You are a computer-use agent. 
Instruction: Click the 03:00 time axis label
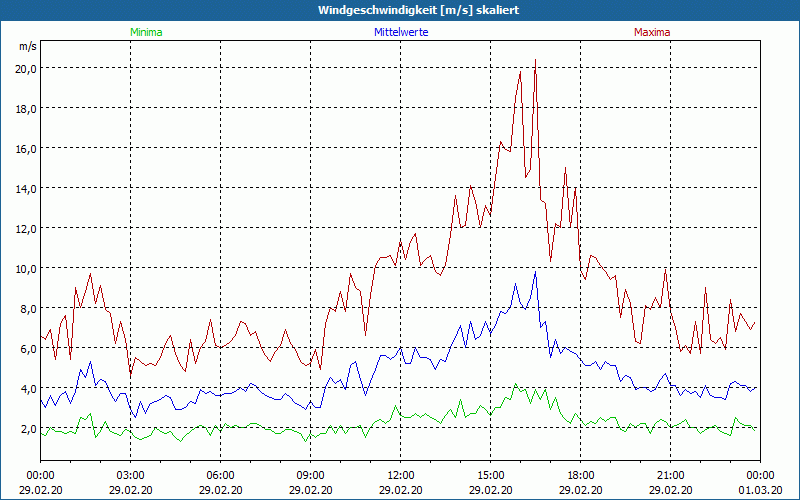point(130,475)
